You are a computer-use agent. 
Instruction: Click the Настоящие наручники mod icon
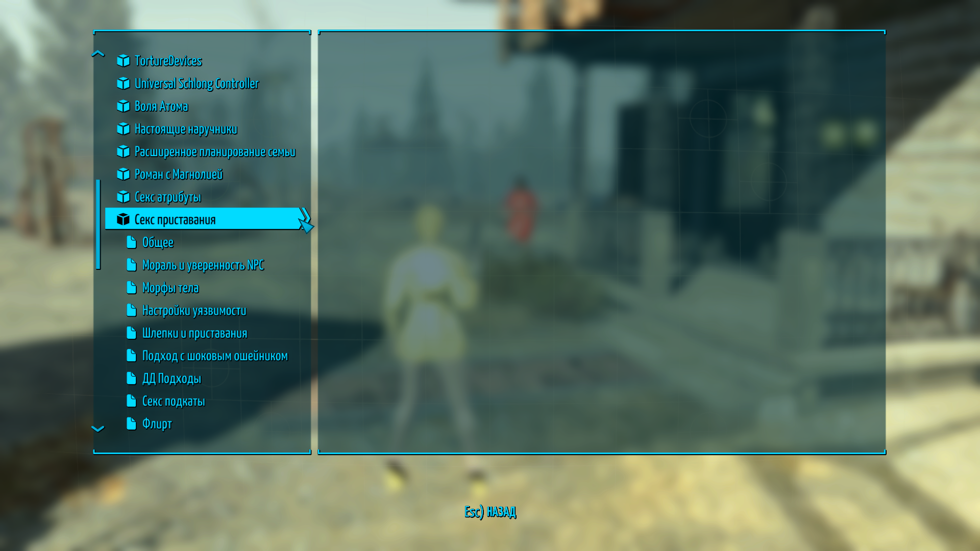point(123,129)
